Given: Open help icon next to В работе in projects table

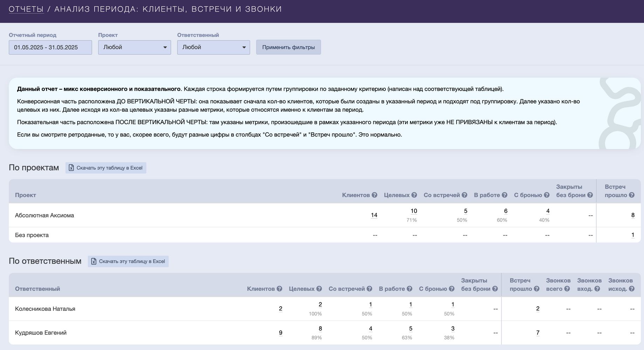Looking at the screenshot, I should pos(505,195).
